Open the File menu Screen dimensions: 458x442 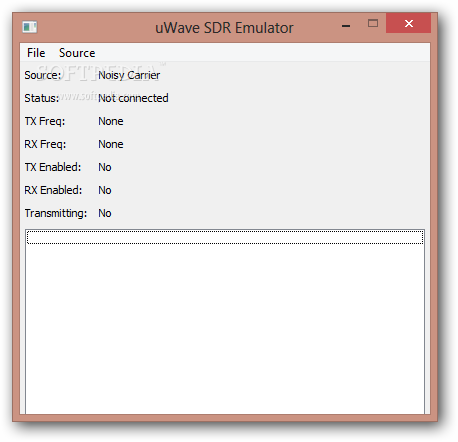pyautogui.click(x=36, y=53)
